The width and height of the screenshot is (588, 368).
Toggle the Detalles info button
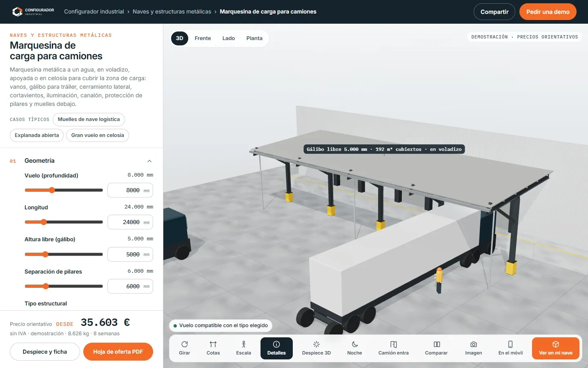(276, 348)
